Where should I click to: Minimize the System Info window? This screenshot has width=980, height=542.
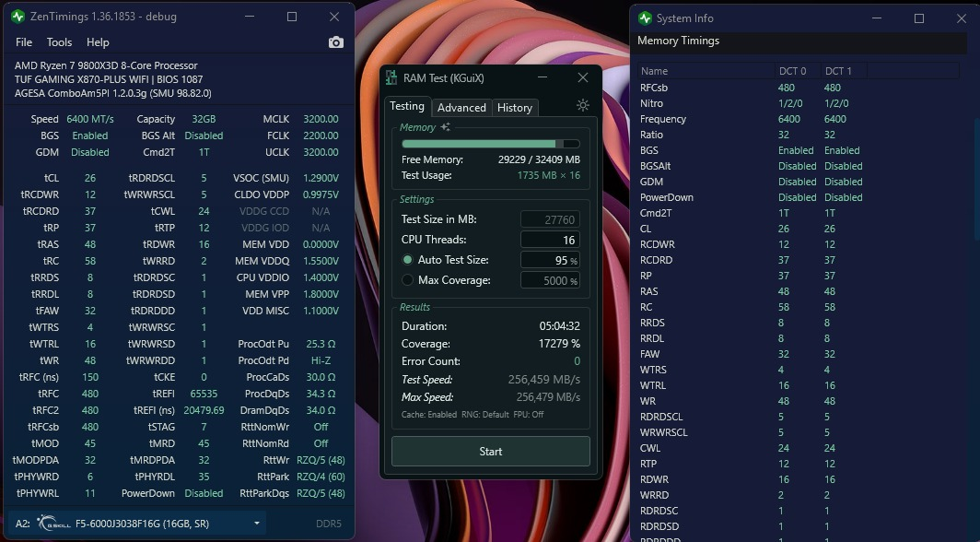(876, 18)
